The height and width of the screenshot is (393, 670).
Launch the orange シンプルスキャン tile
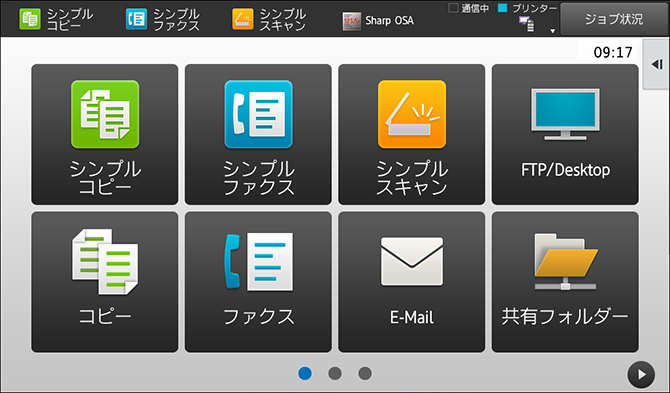pyautogui.click(x=411, y=135)
